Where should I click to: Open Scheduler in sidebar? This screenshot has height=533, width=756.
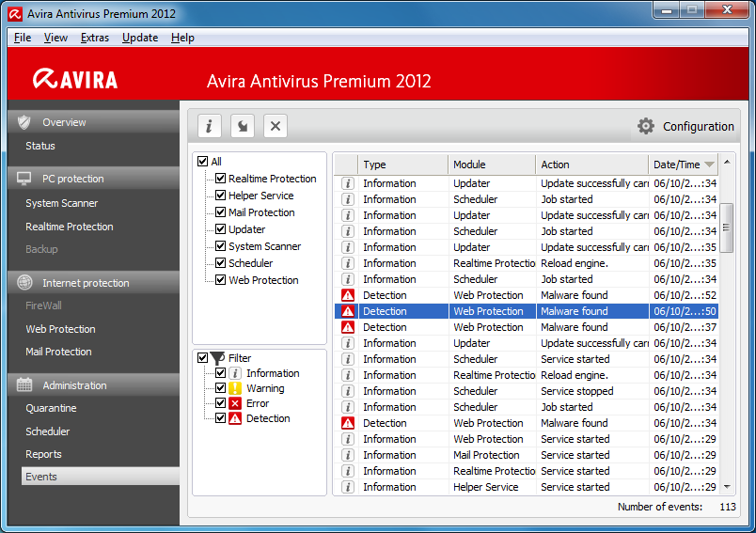[x=48, y=431]
